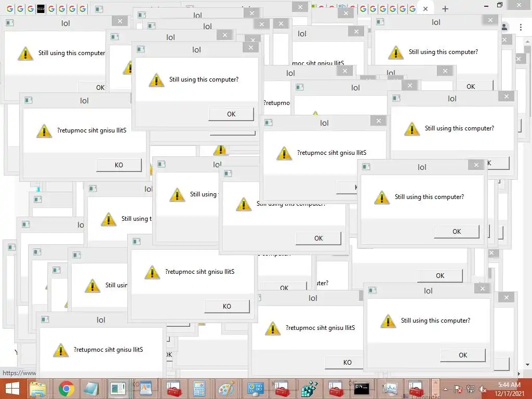532x399 pixels.
Task: Open the Action Center flag in the tray
Action: (x=458, y=389)
